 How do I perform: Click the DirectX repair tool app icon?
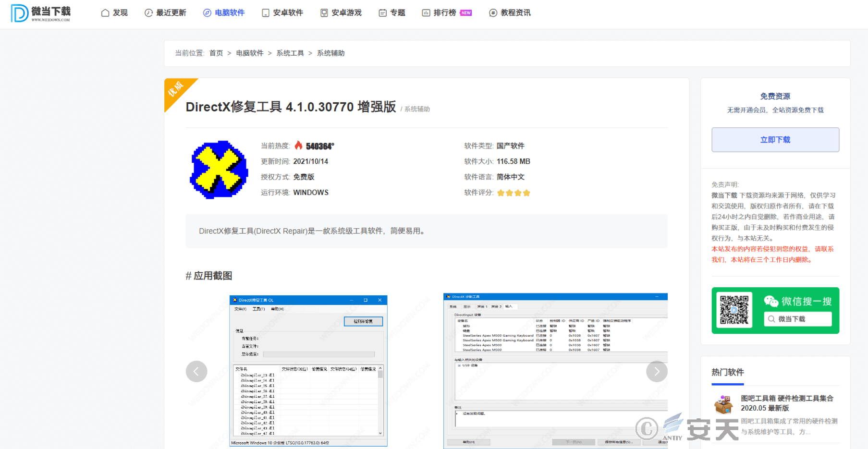(x=219, y=170)
